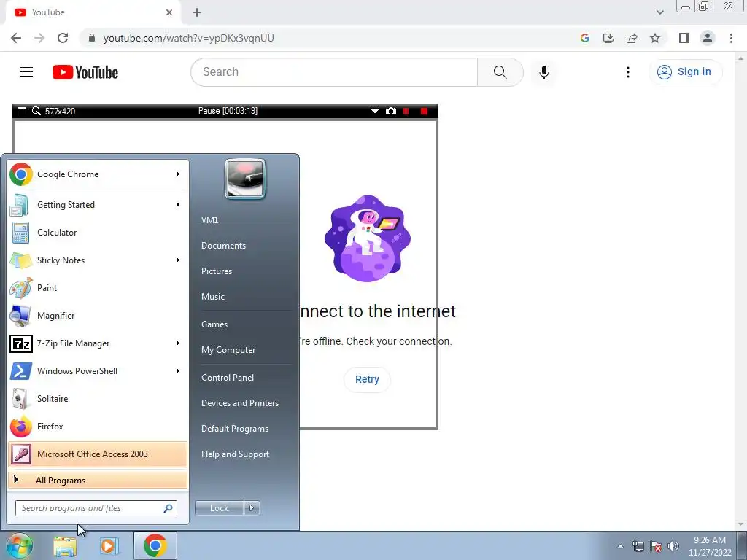Click the YouTube search magnifier button
The height and width of the screenshot is (560, 747).
tap(500, 72)
